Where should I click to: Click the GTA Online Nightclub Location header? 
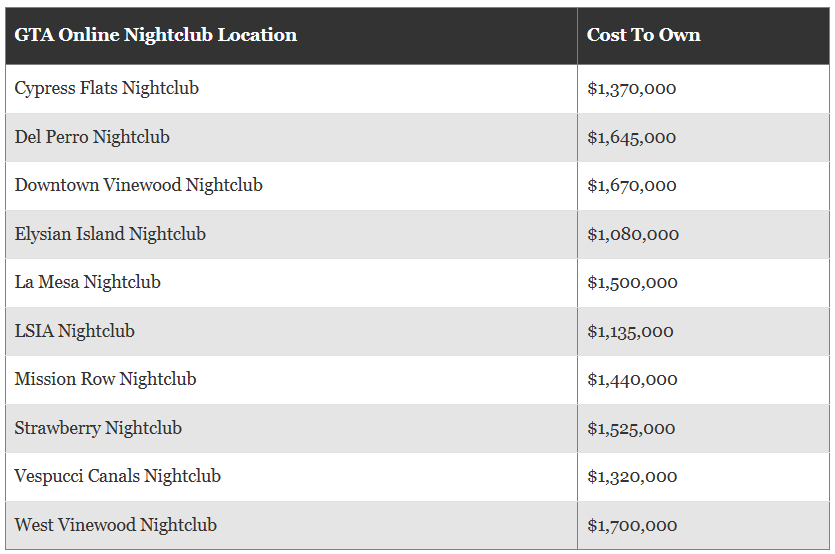156,35
